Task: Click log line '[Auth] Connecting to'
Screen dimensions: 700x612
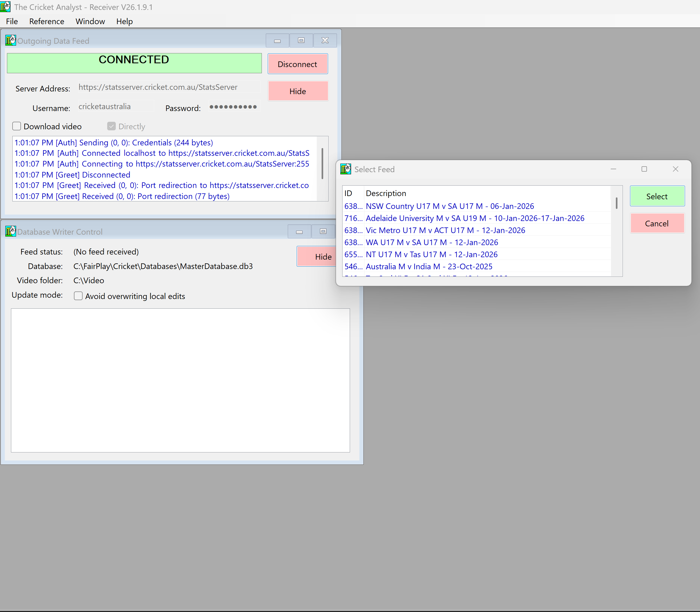Action: tap(162, 164)
